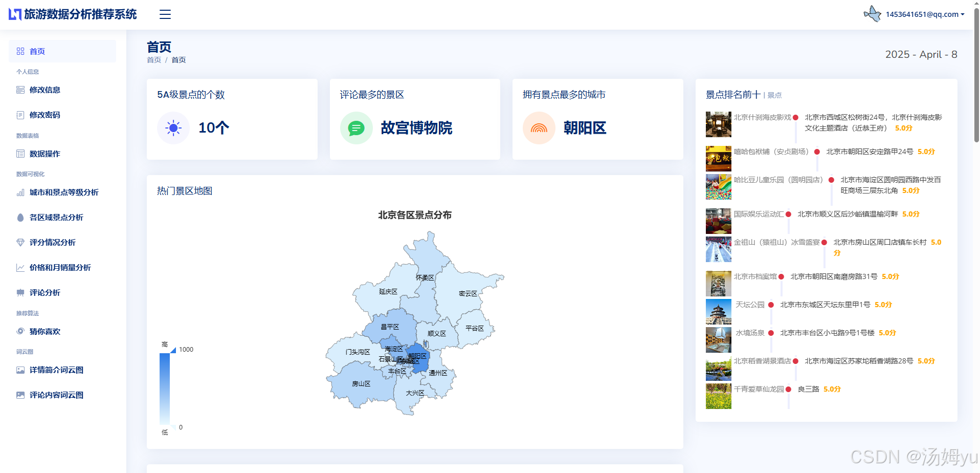Screen dimensions: 980x473
Task: Click the 天坛公园 thumbnail in the ranking list
Action: click(718, 311)
